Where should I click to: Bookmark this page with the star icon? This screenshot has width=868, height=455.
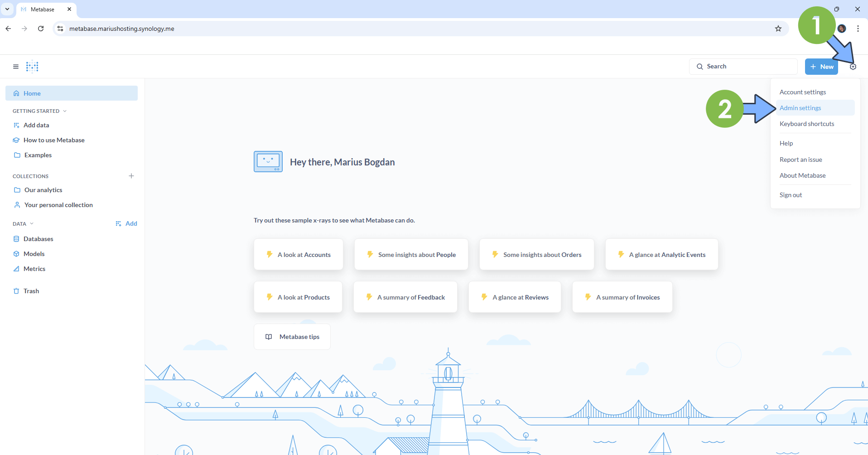coord(778,29)
